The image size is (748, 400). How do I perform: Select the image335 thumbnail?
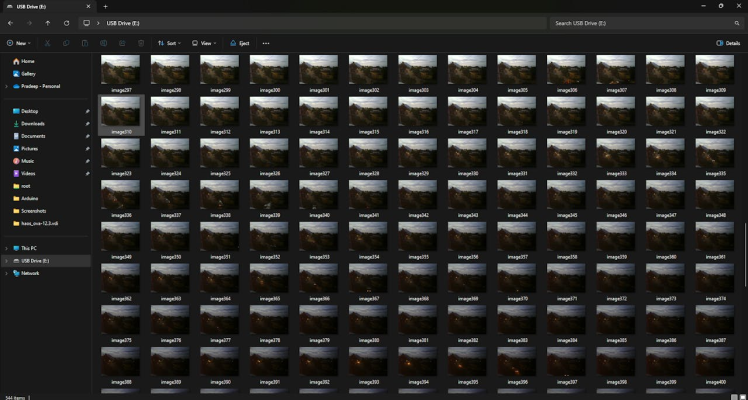(715, 153)
